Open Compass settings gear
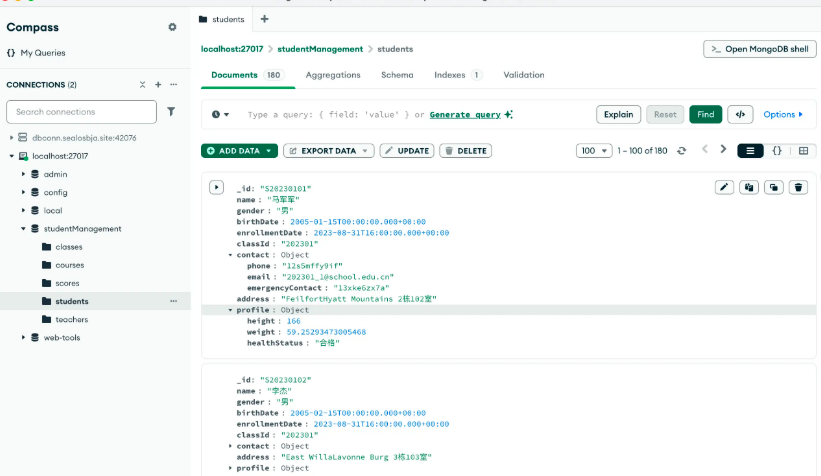821x476 pixels. tap(172, 27)
